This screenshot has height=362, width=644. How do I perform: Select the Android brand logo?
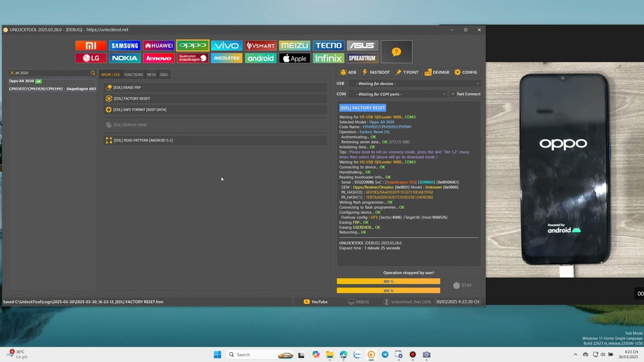[x=261, y=58]
